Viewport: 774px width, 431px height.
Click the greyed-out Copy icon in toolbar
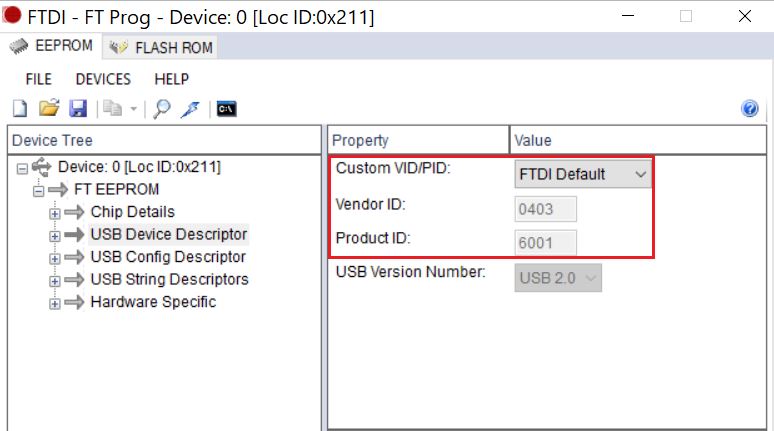tap(114, 109)
